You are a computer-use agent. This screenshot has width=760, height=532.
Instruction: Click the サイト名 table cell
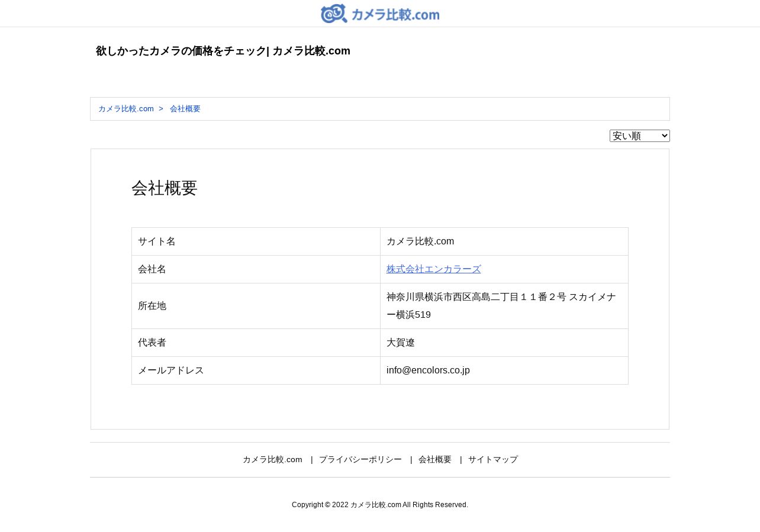(x=256, y=241)
